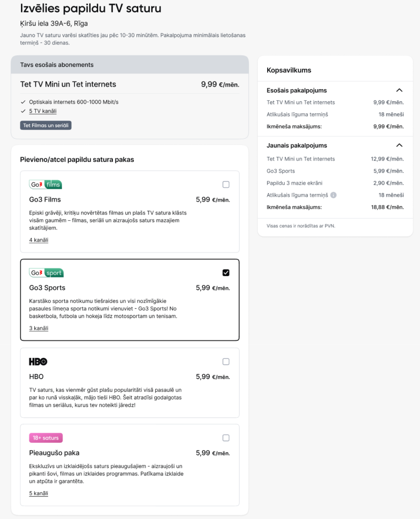Collapse the Esošais pakalpojums section chevron

point(399,90)
